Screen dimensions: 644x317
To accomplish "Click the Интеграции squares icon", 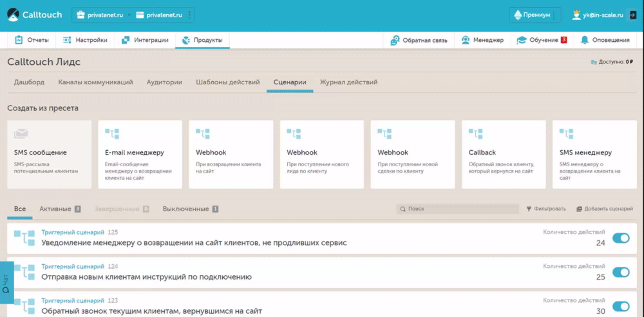I will [x=126, y=40].
